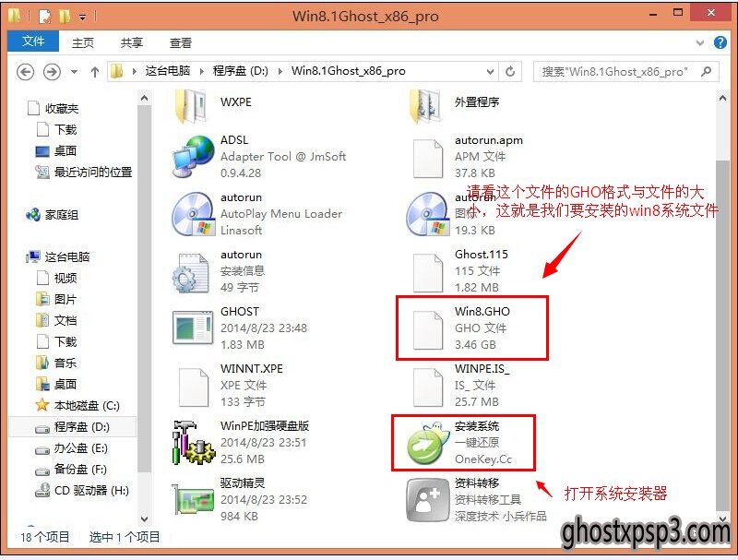
Task: Click navigation pane scroll up arrow
Action: click(145, 99)
